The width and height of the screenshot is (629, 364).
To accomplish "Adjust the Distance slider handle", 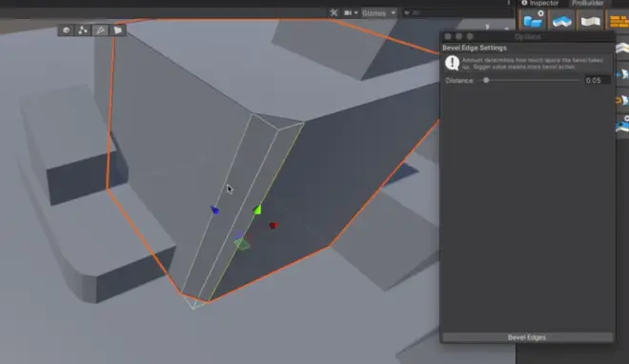I will pos(486,80).
